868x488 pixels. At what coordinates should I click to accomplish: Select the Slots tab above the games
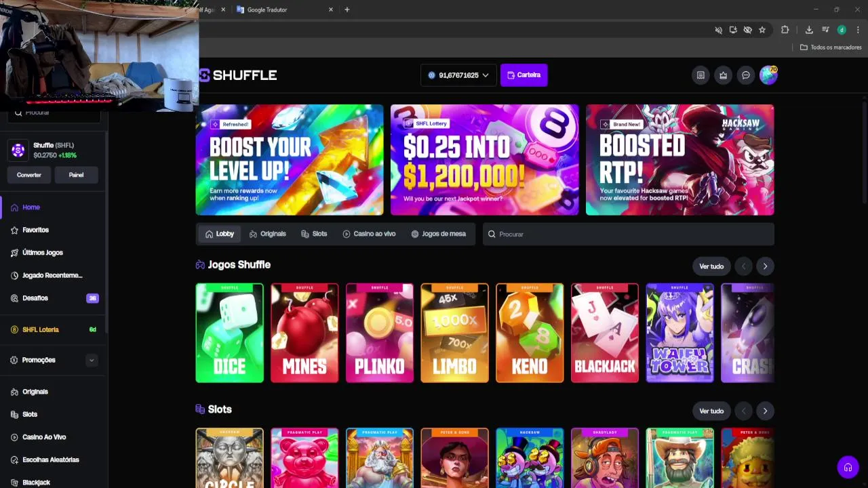tap(314, 234)
